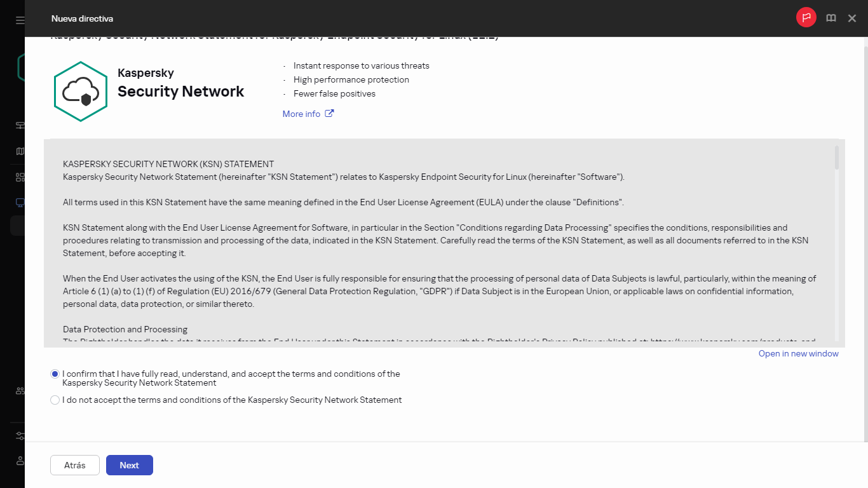Go back using the Atrás button
868x488 pixels.
click(x=74, y=464)
